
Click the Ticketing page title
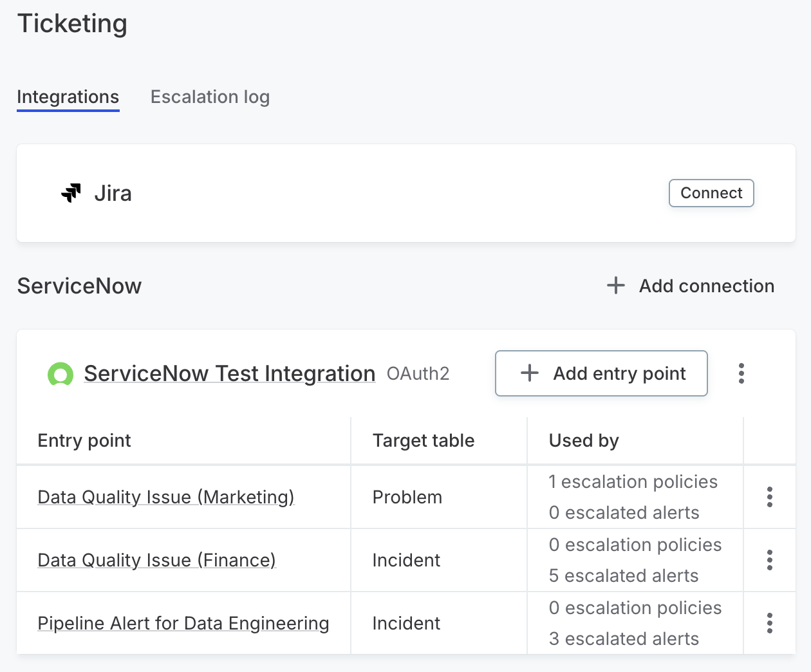[x=72, y=24]
